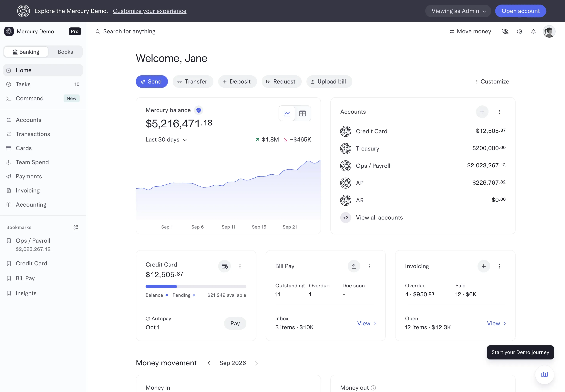
Task: Click View all accounts link
Action: (x=379, y=218)
